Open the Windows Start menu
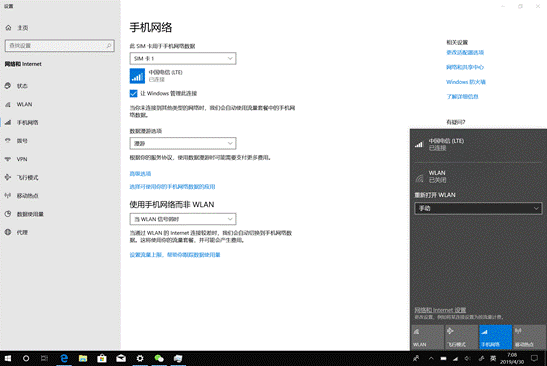This screenshot has height=366, width=547. [8, 358]
